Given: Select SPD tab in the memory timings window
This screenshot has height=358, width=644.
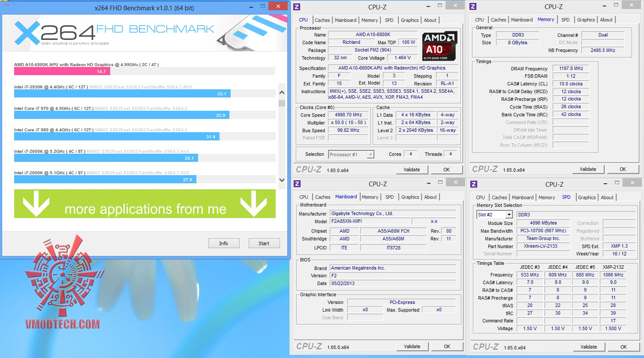Looking at the screenshot, I should (566, 20).
